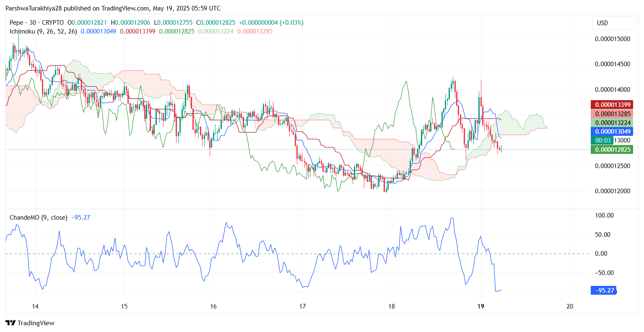Click the TradingView logo at bottom left
The height and width of the screenshot is (332, 644).
pyautogui.click(x=30, y=323)
